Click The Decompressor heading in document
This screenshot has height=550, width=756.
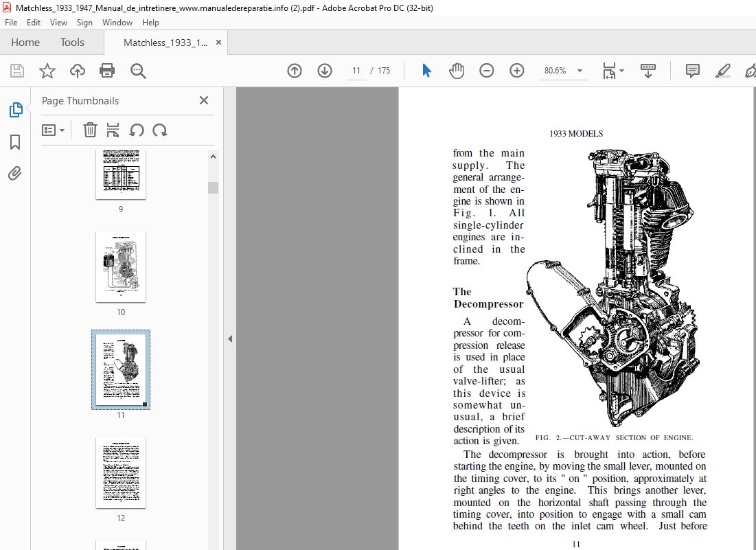pos(488,298)
